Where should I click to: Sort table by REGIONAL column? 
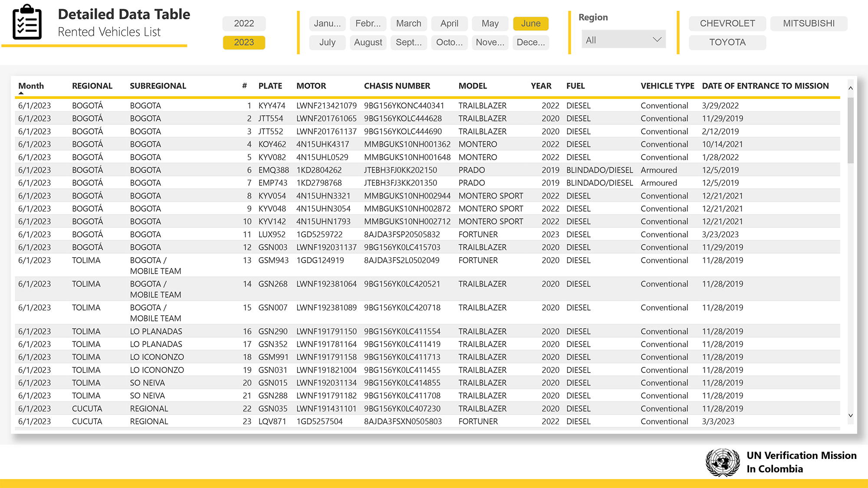[92, 86]
